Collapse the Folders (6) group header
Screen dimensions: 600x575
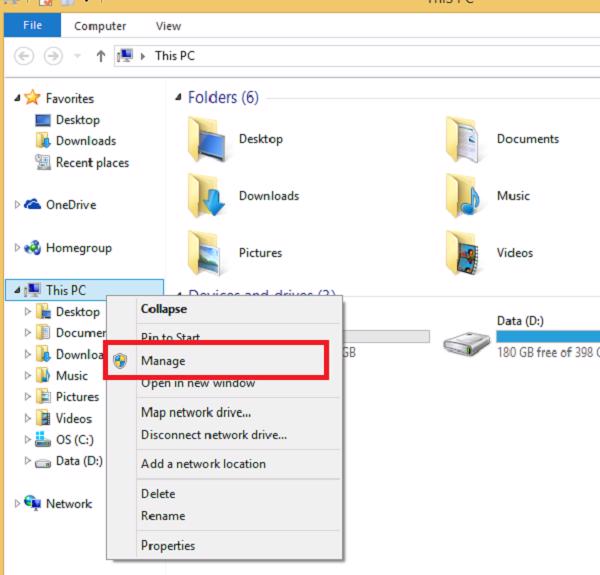point(178,97)
